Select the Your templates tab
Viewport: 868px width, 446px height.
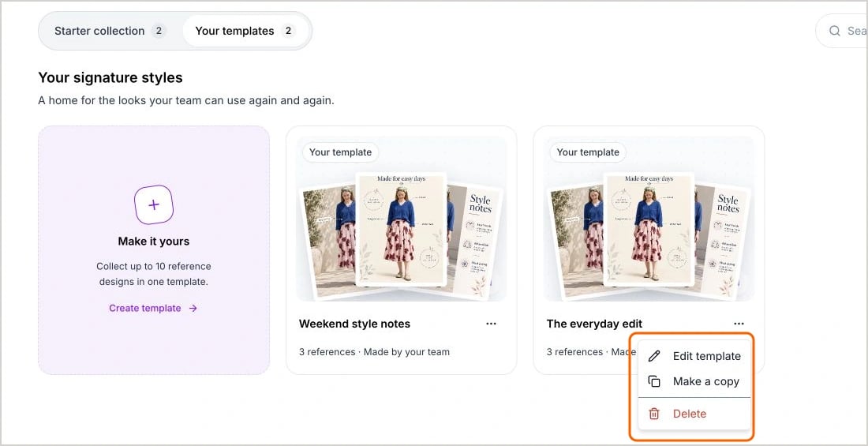click(x=245, y=31)
